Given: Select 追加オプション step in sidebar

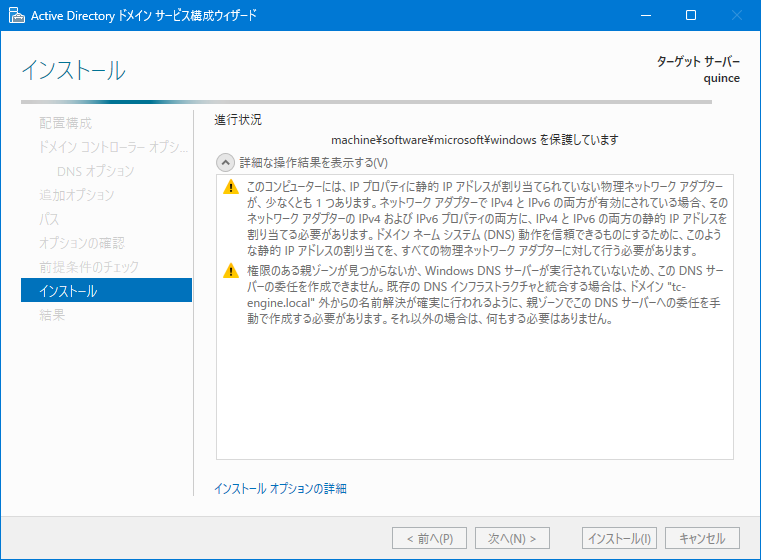Looking at the screenshot, I should [x=77, y=195].
